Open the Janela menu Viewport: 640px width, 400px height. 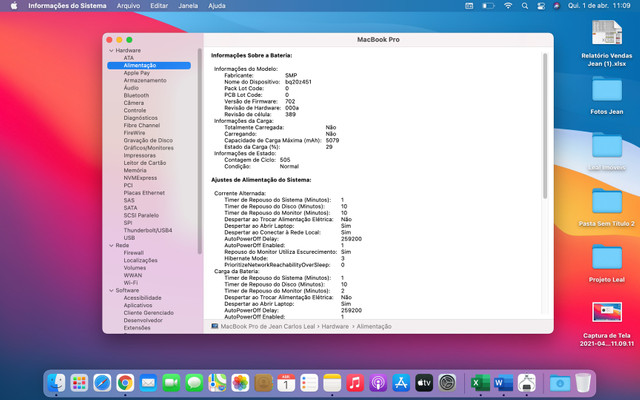pos(188,6)
